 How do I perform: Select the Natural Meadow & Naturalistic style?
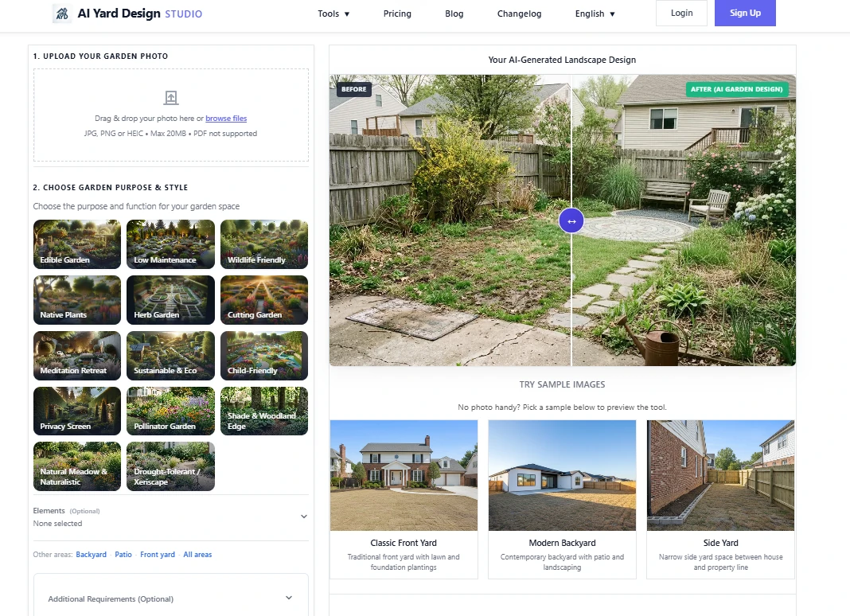pos(77,466)
